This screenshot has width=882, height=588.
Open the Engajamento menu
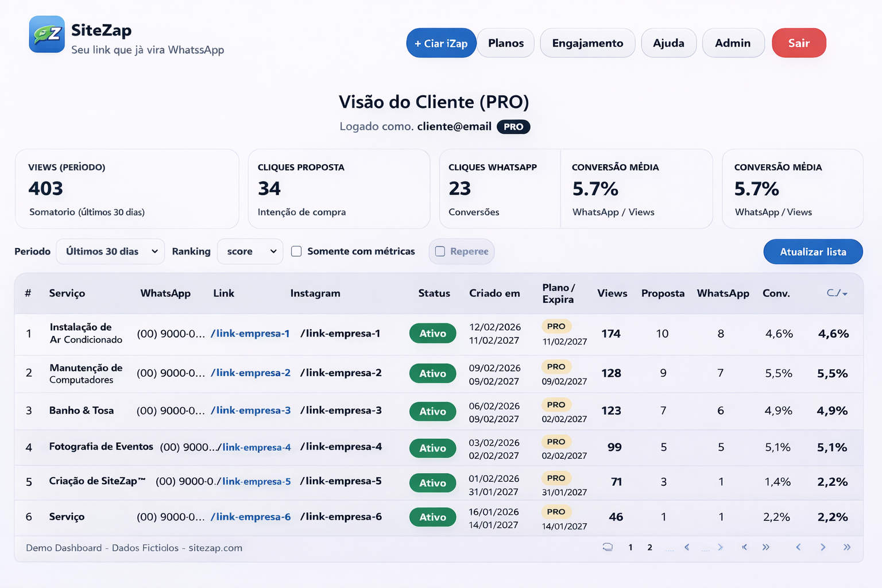(587, 42)
